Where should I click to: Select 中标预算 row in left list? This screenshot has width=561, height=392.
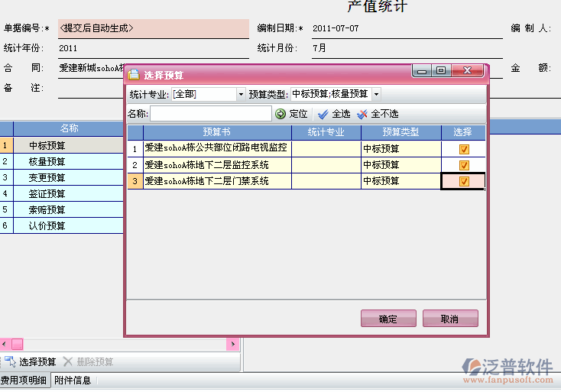pos(62,146)
